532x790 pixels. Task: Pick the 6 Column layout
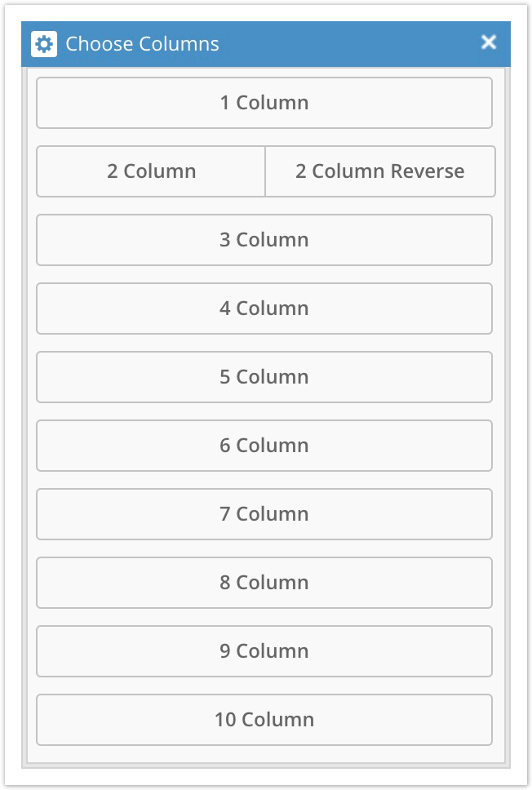coord(265,446)
